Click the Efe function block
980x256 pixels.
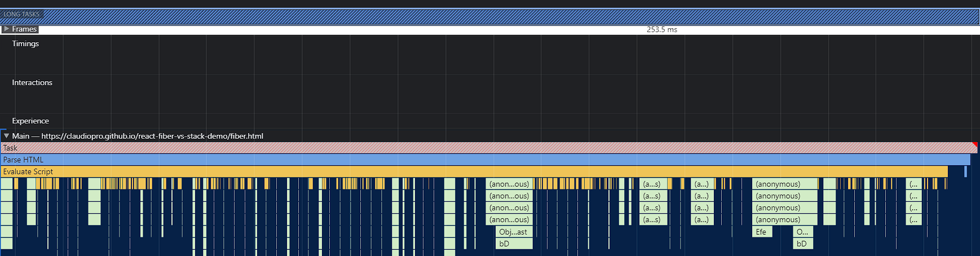coord(762,232)
